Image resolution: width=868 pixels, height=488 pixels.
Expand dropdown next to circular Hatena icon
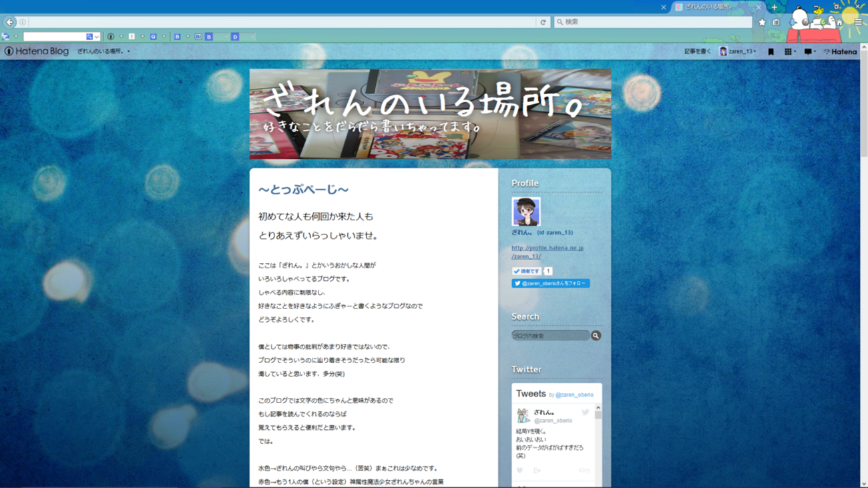(121, 37)
